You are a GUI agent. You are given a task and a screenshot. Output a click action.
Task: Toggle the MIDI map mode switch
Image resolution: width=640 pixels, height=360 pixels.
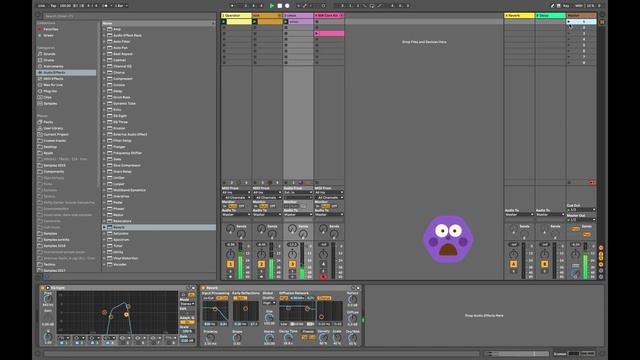pos(579,6)
